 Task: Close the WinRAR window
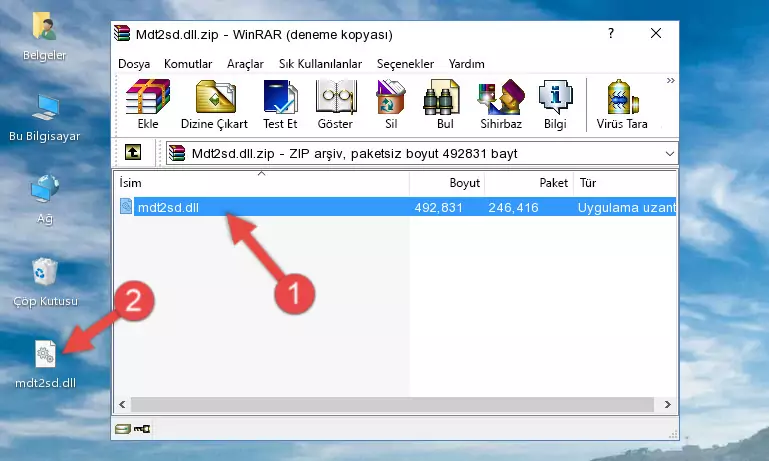coord(656,33)
